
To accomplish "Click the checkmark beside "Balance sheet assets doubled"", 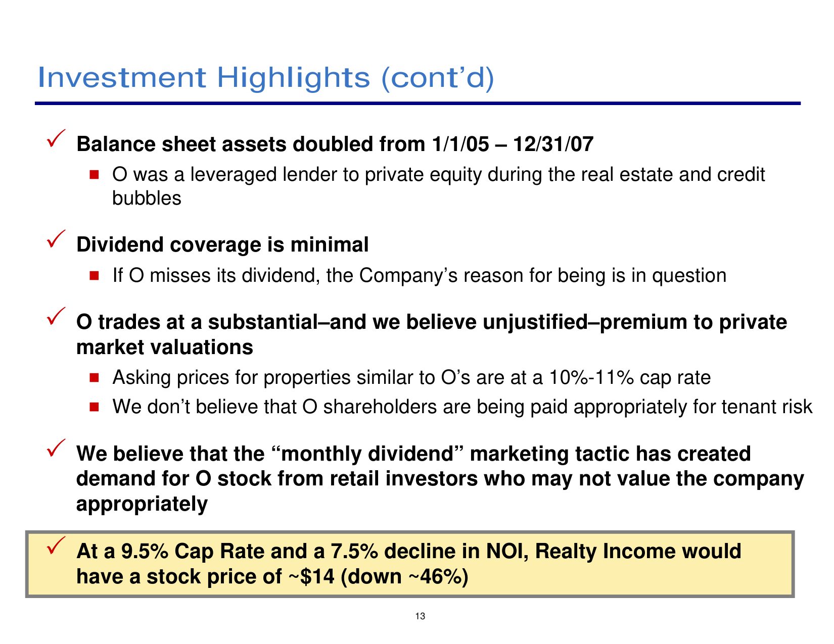I will pos(56,137).
